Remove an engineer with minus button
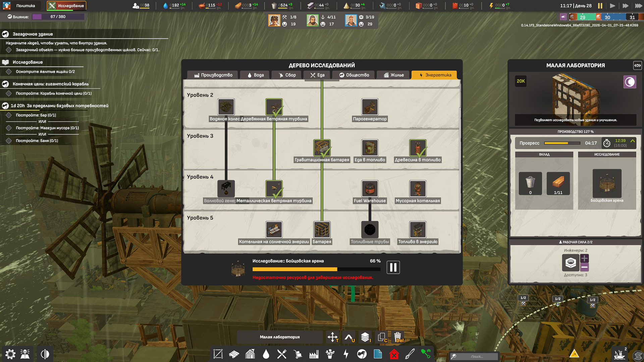Viewport: 644px width, 362px height. coord(584,267)
